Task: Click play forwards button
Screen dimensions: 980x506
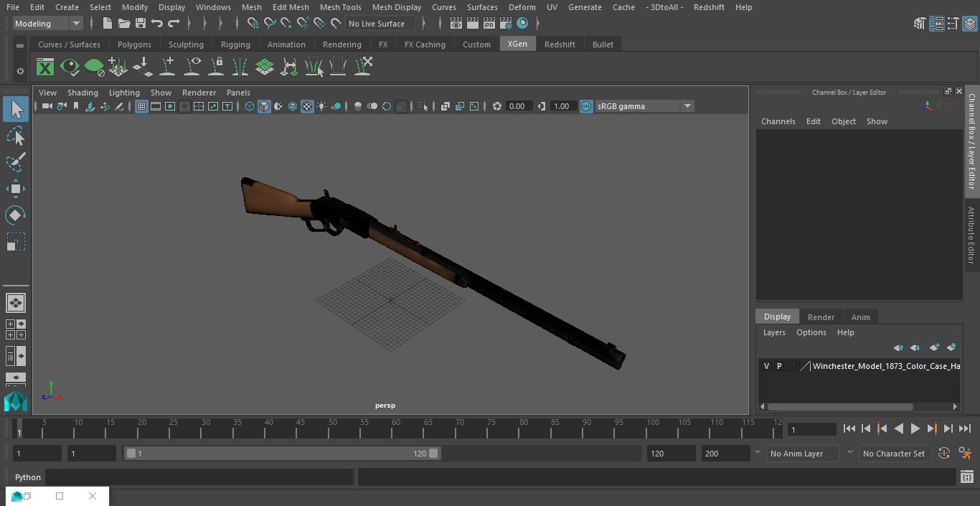Action: point(915,428)
